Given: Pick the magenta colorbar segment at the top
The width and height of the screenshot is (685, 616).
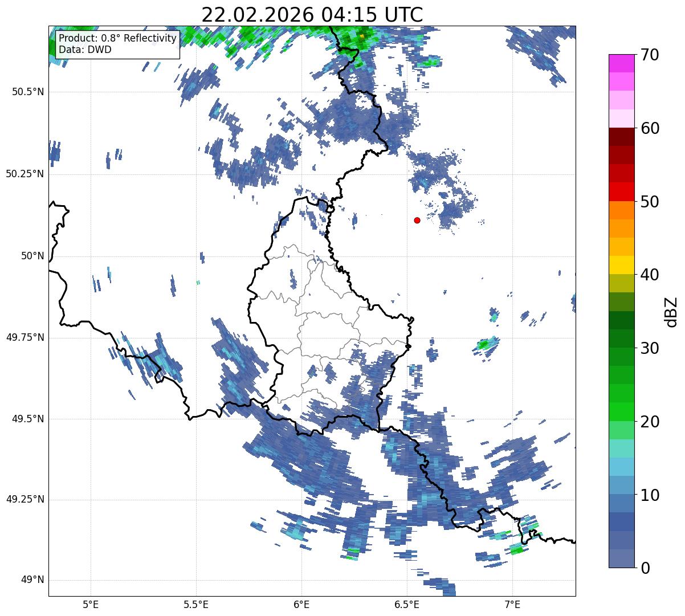Looking at the screenshot, I should [x=621, y=63].
